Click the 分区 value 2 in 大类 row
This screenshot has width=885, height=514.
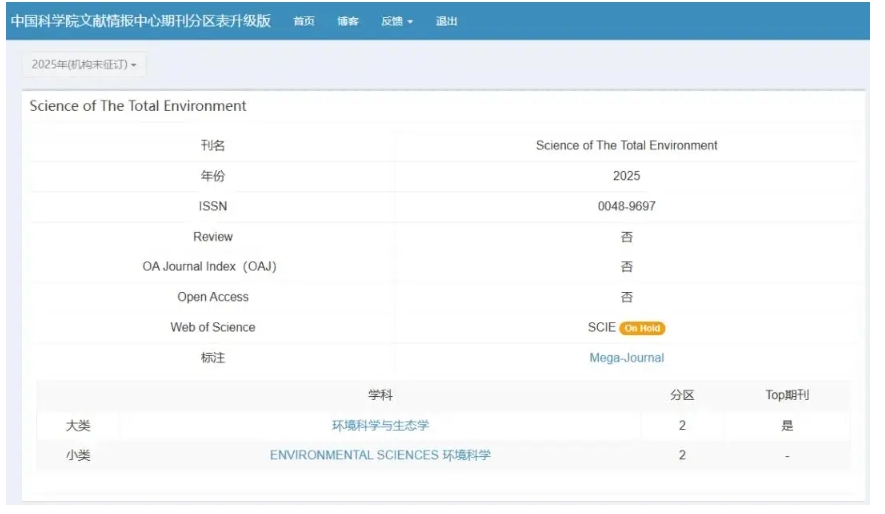682,425
